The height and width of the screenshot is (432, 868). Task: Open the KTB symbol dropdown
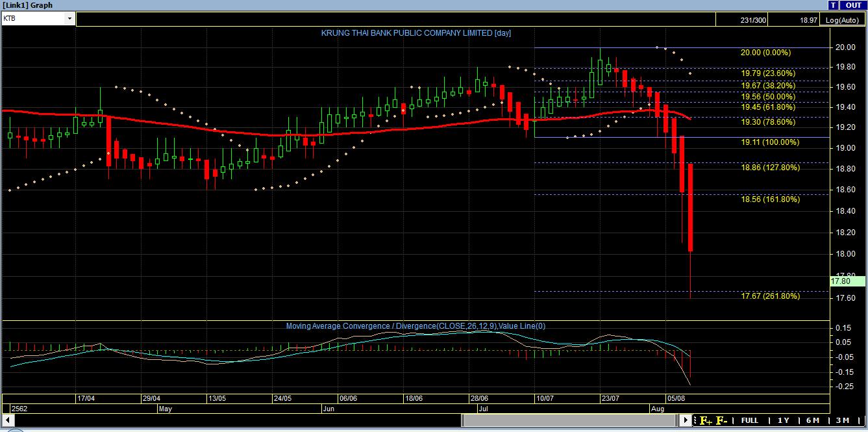coord(69,19)
